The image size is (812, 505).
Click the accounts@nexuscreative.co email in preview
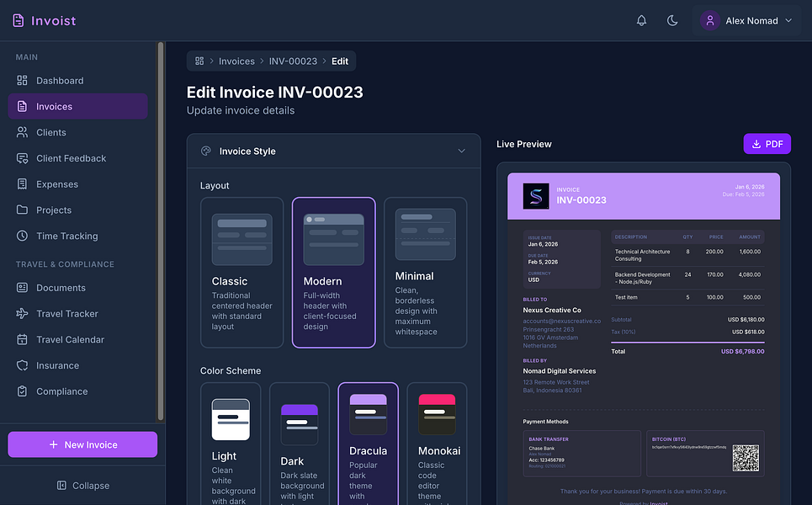(x=562, y=322)
